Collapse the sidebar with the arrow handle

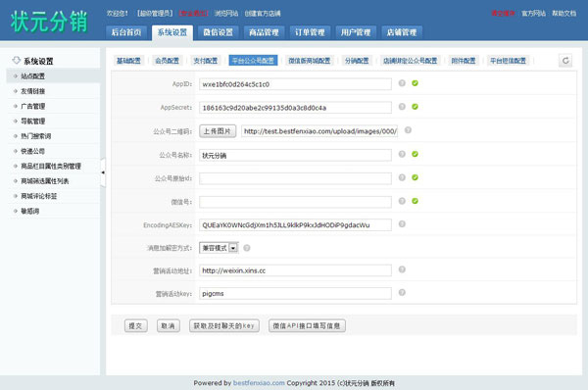pyautogui.click(x=103, y=172)
